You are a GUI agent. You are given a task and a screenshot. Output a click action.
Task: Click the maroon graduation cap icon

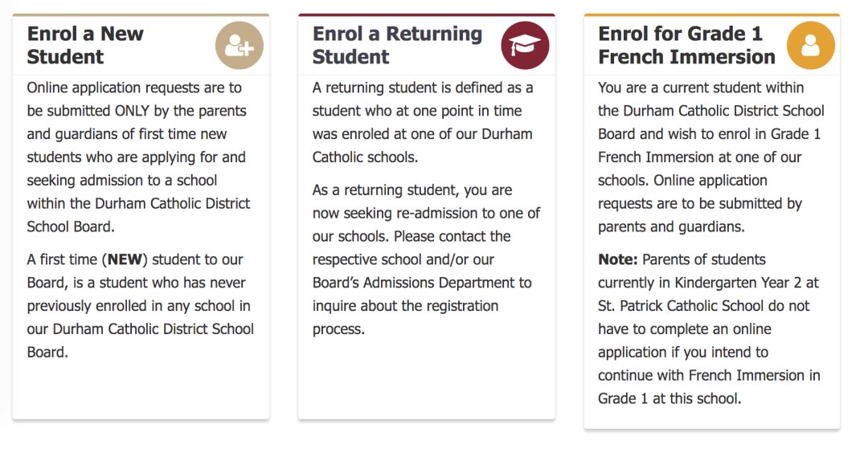pyautogui.click(x=525, y=46)
